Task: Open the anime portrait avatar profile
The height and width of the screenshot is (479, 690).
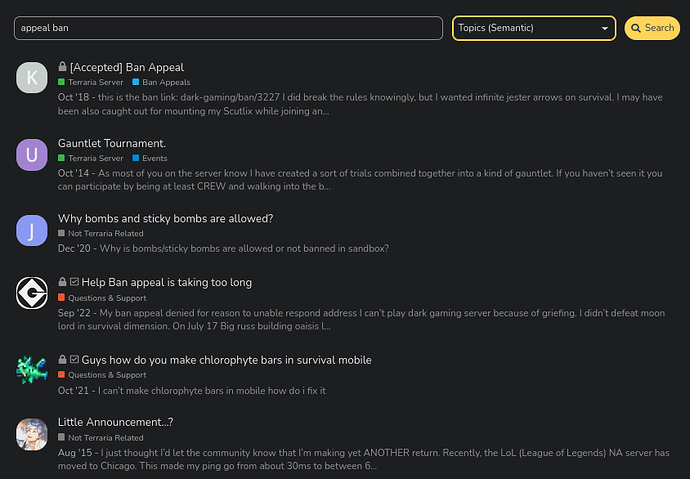Action: coord(32,434)
